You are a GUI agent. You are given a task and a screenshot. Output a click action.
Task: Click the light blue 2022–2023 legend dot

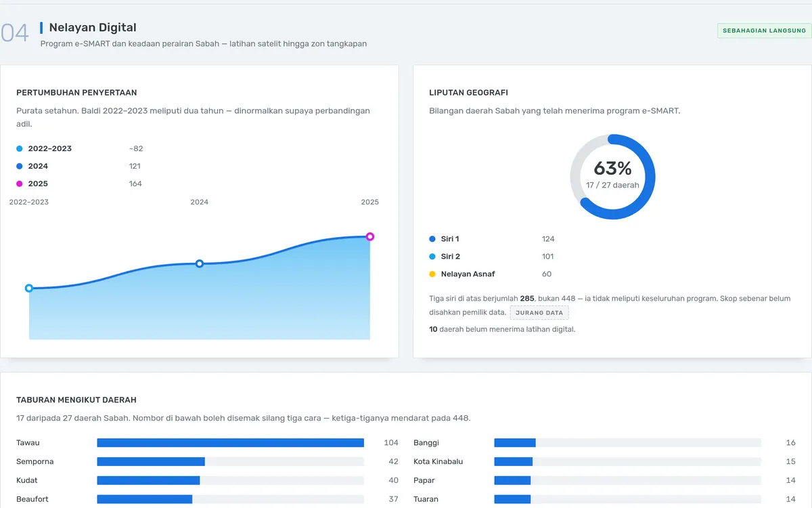(x=20, y=148)
